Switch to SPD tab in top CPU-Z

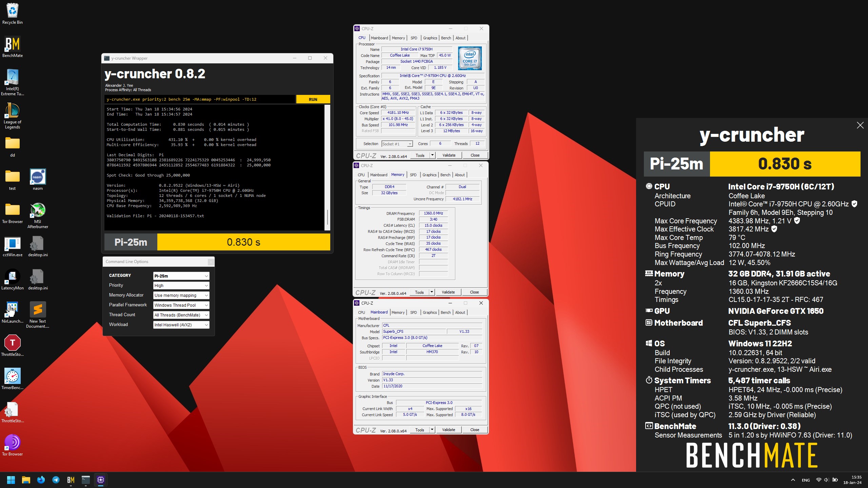coord(414,38)
